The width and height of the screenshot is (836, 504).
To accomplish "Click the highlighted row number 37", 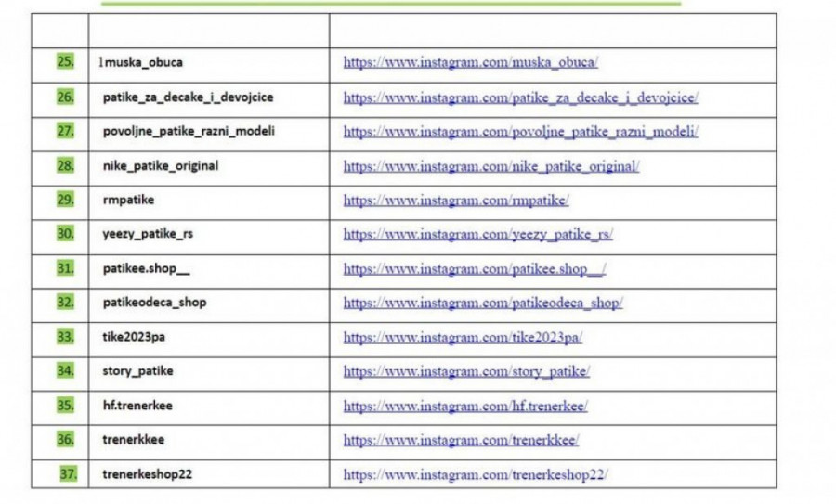I will [x=68, y=473].
